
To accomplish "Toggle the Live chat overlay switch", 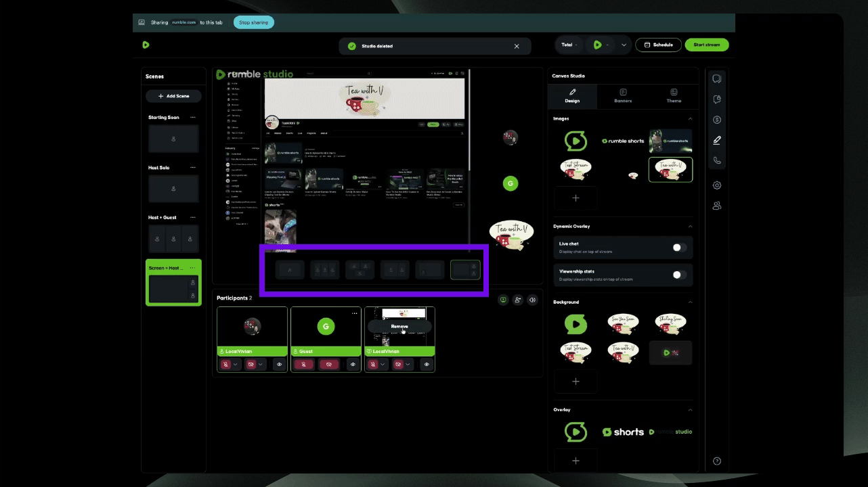I will click(679, 248).
